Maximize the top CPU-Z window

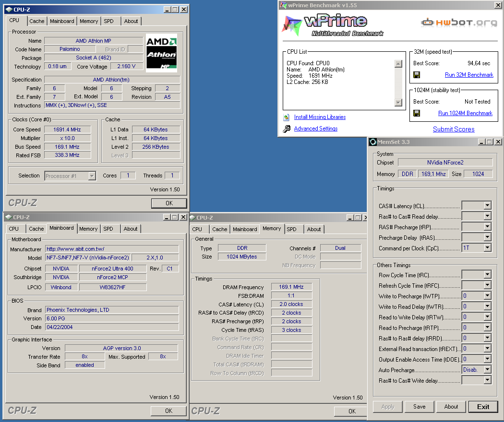[x=175, y=10]
